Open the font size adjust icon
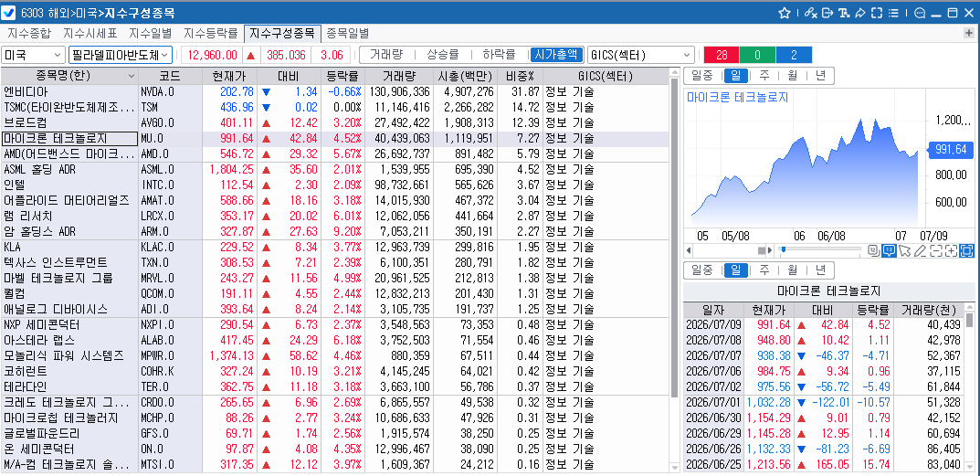Screen dimensions: 980x476 tap(844, 13)
